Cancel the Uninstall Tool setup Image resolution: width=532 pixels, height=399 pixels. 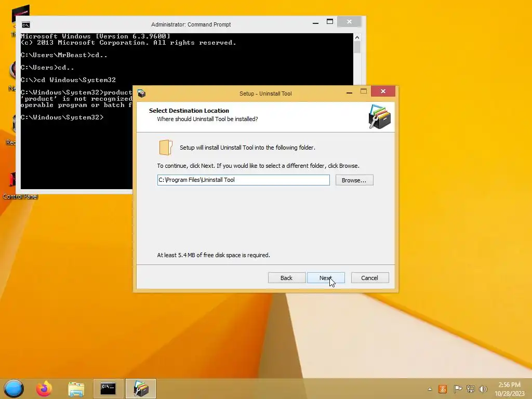tap(370, 278)
